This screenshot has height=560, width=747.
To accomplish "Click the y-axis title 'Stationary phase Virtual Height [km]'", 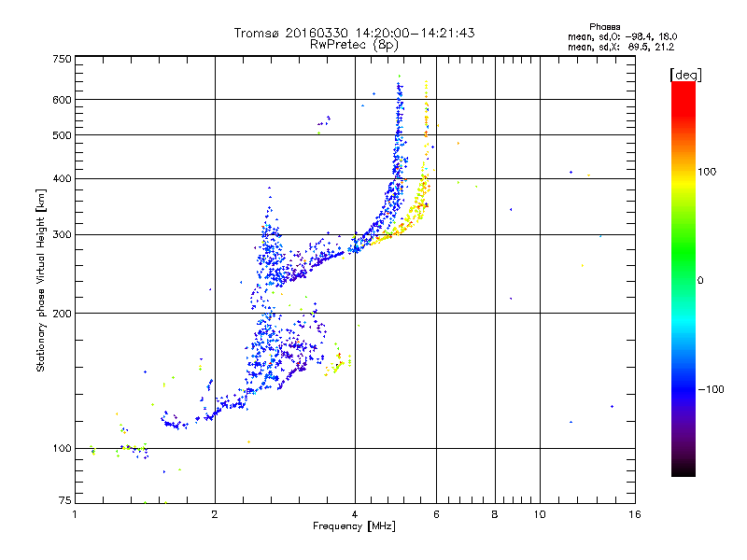I will coord(41,281).
